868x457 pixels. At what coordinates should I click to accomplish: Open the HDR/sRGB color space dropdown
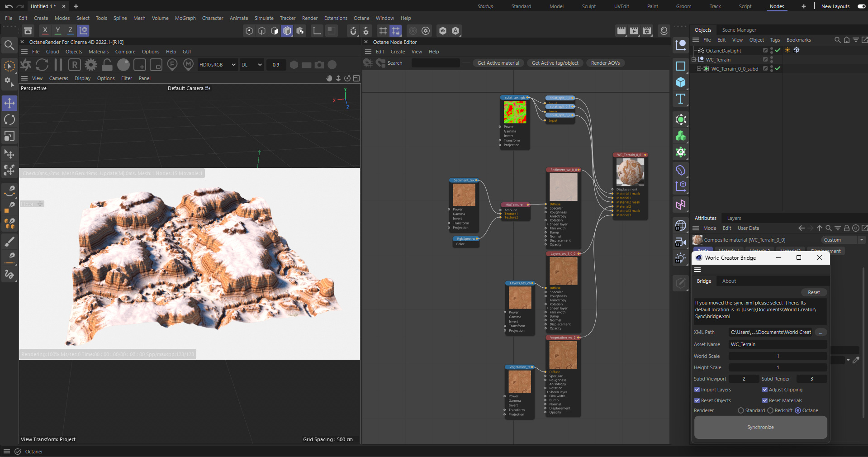(218, 65)
